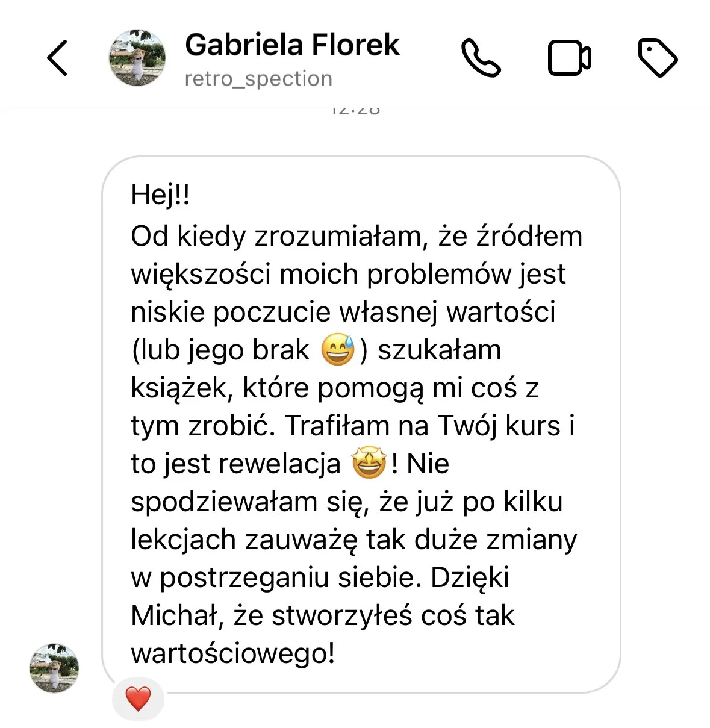
Task: Tap the small sender avatar beside the message
Action: (54, 668)
